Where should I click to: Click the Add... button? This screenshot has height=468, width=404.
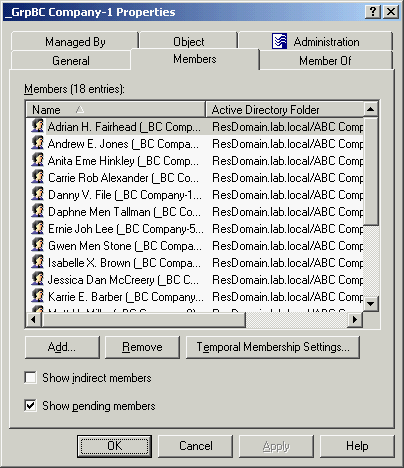[x=62, y=347]
